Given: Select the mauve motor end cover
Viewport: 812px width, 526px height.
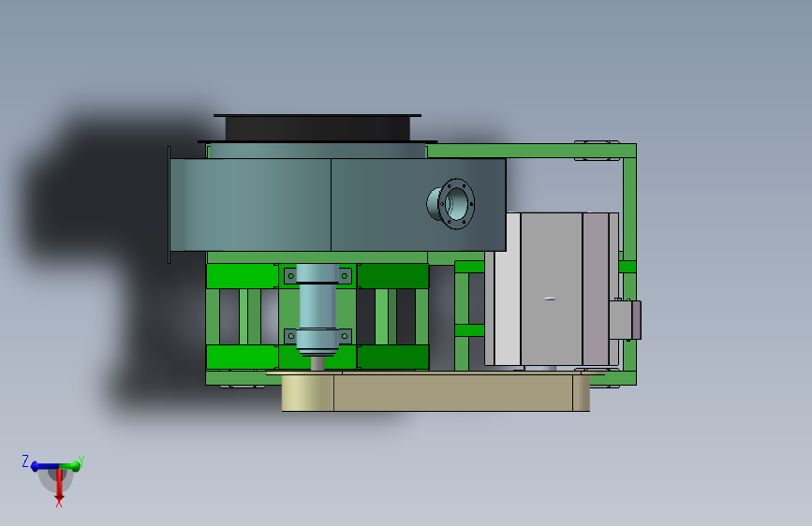Looking at the screenshot, I should tap(596, 289).
